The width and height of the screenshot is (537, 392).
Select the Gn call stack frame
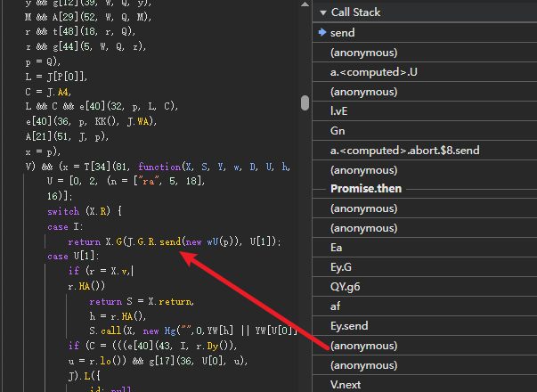(425, 131)
